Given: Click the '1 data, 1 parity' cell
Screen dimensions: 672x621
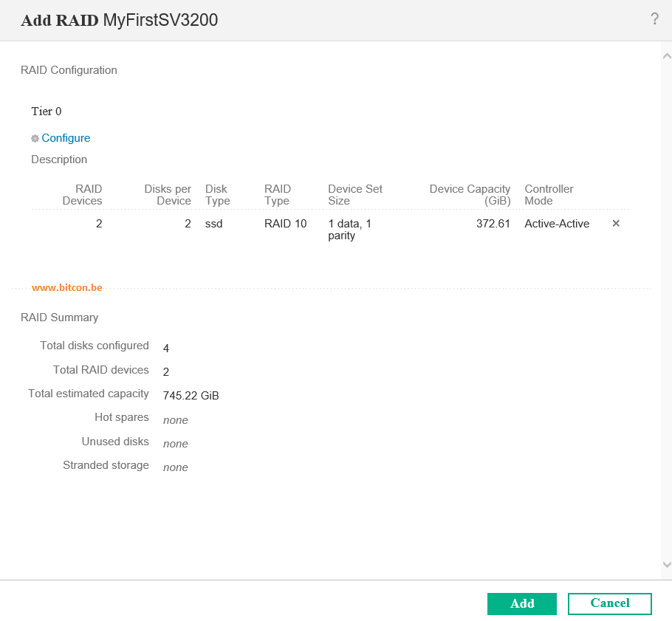Looking at the screenshot, I should [350, 230].
